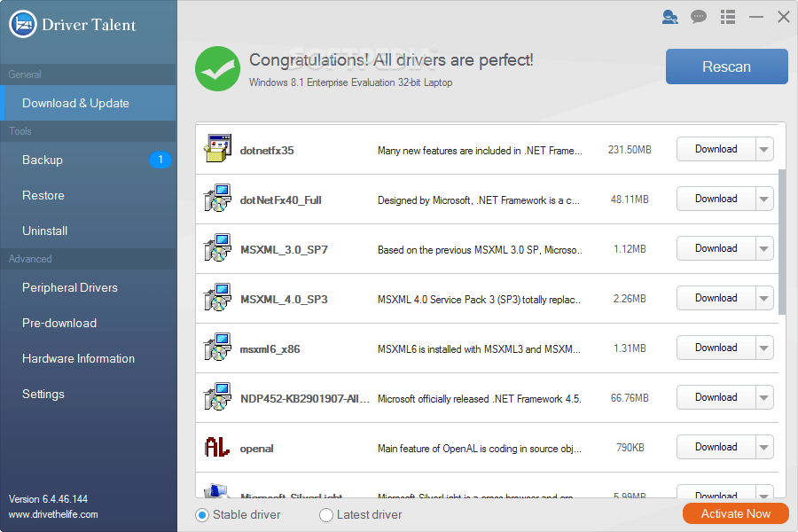Visit the www.drivethelife.com link
Screen dimensions: 798x532
53,514
